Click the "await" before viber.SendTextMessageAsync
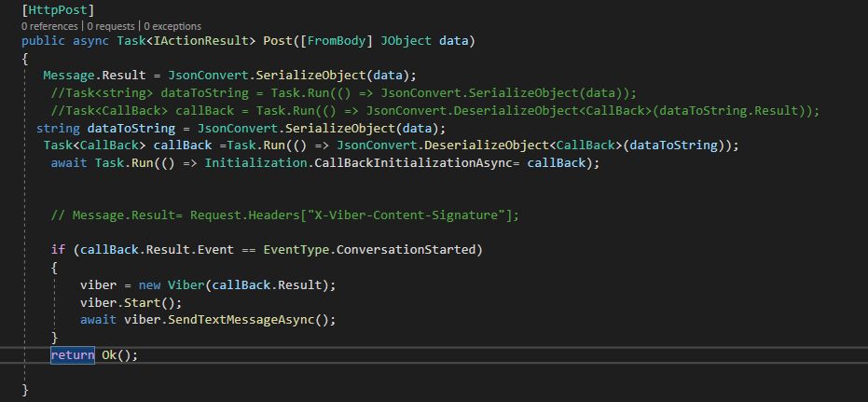Screen dimensions: 868x402 99,320
